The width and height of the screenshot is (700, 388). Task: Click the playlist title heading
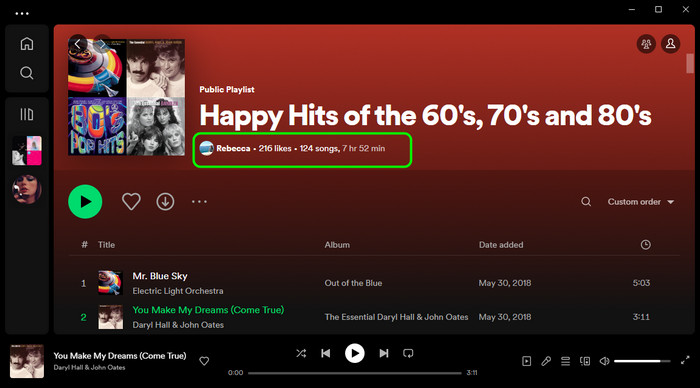pos(425,116)
